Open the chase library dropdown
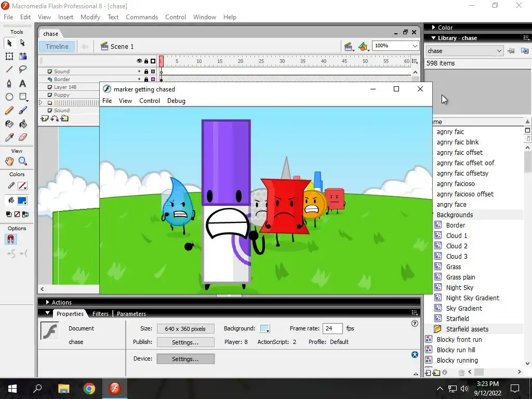532x399 pixels. 499,51
